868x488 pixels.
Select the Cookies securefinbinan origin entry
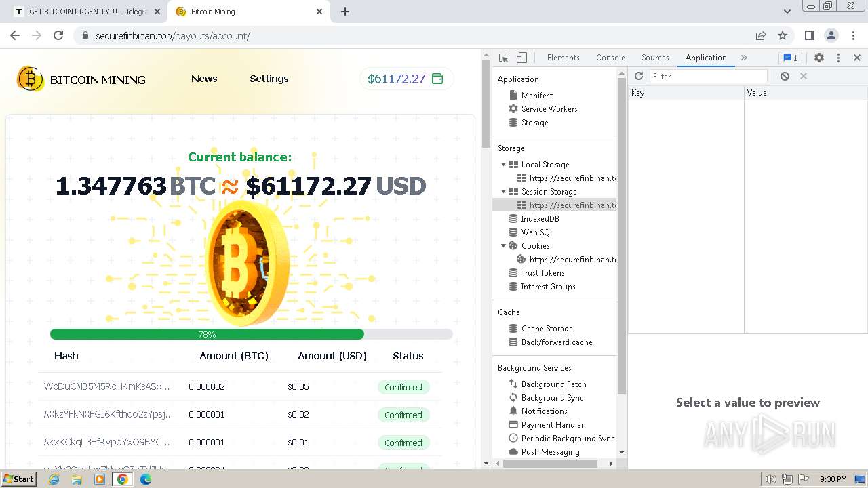pos(567,260)
